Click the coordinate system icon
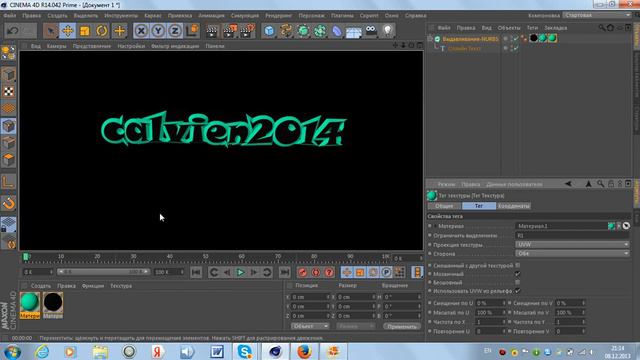This screenshot has width=640, height=360. tap(192, 31)
